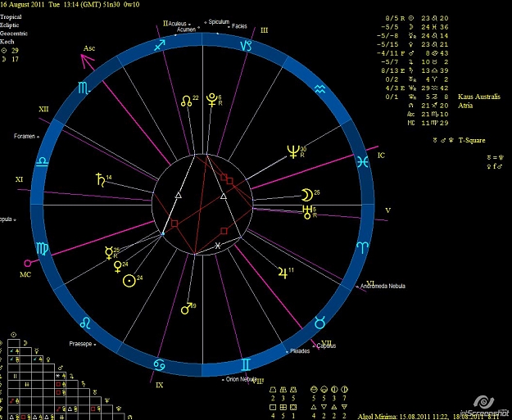Click the Sagittarius sign glyph on the zodiac ring
The image size is (512, 420).
tap(160, 45)
